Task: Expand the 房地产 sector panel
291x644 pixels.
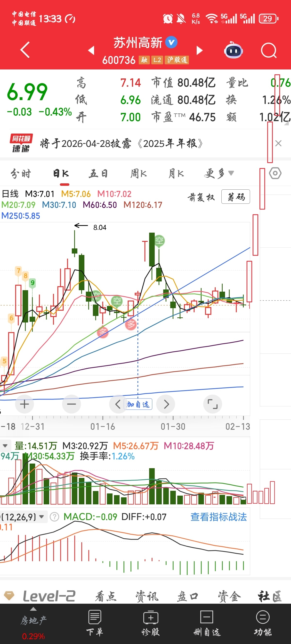Action: click(33, 623)
